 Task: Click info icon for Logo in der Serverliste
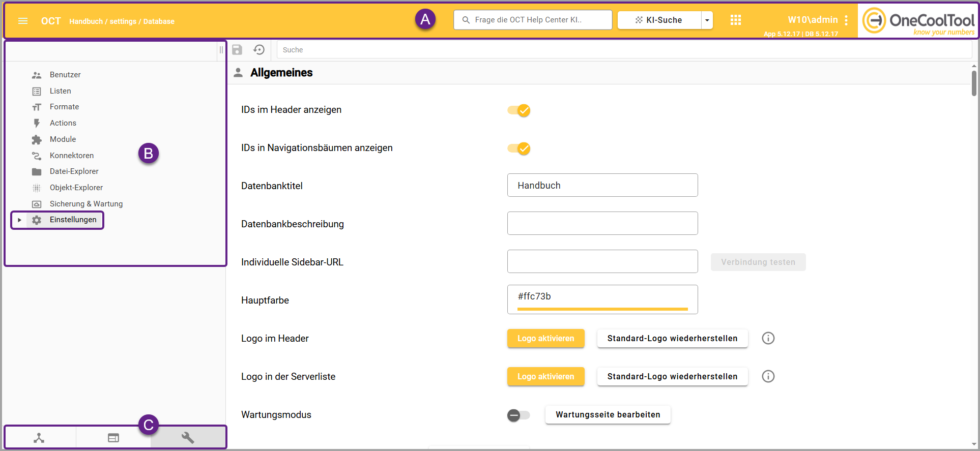768,376
